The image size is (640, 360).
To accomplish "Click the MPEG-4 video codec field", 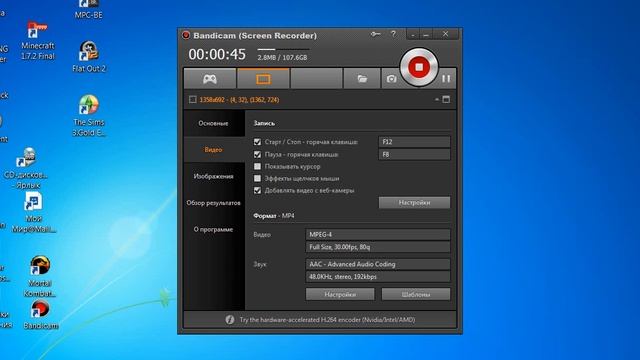I will click(x=378, y=234).
